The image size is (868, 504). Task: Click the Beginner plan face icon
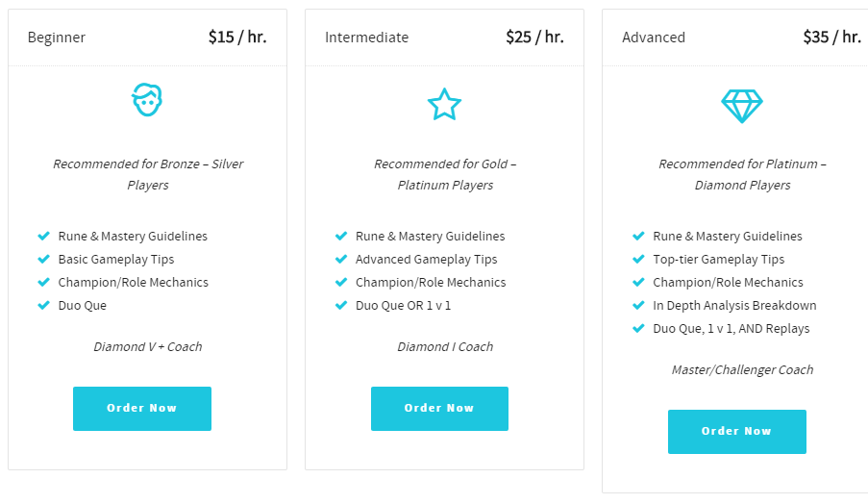coord(147,100)
